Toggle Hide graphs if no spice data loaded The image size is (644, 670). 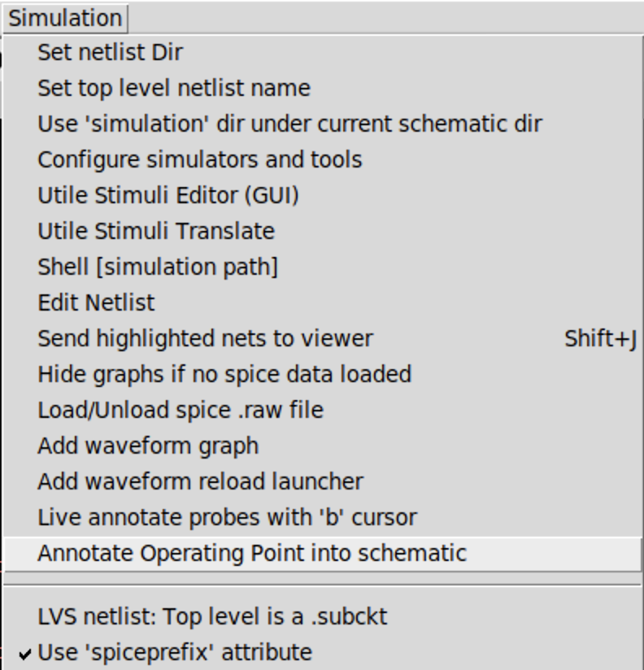[323, 374]
